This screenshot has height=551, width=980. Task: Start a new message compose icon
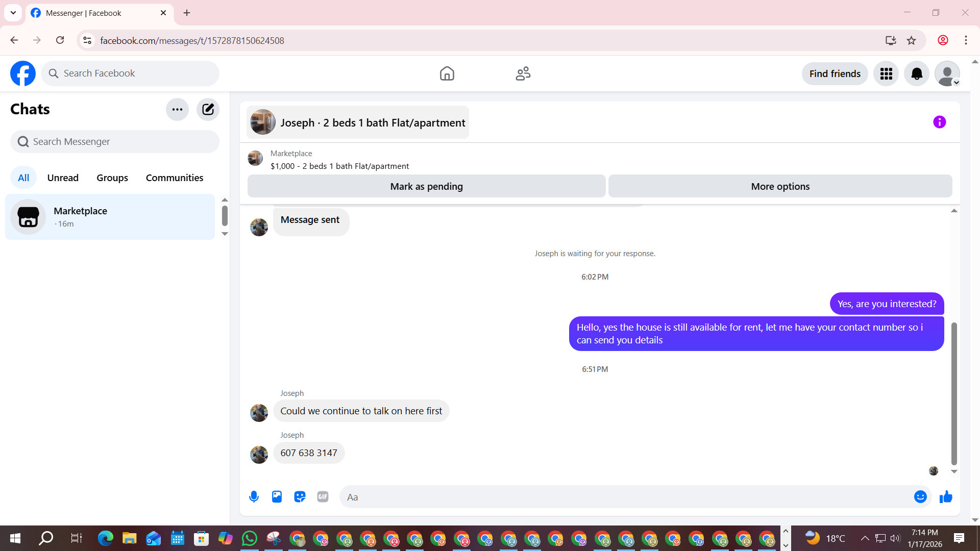208,109
